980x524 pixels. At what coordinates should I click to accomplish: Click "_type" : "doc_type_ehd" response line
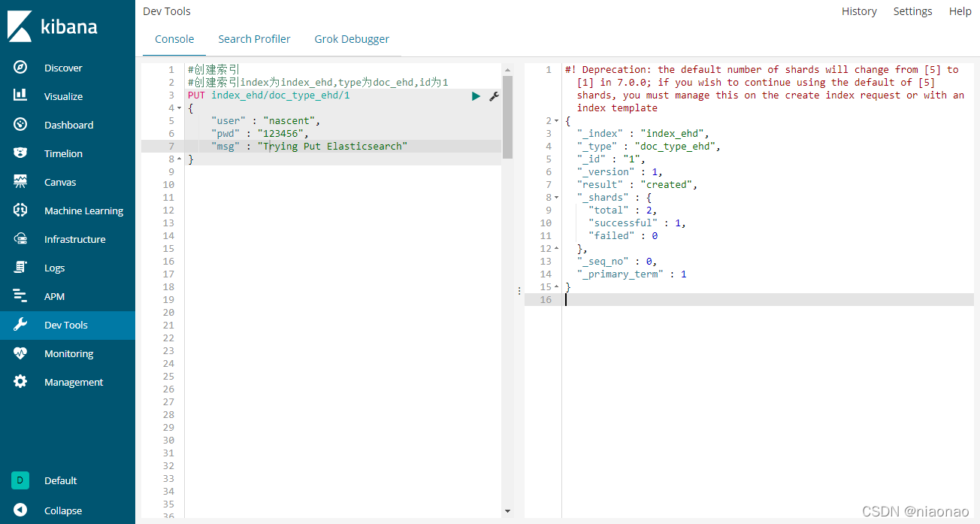coord(649,147)
